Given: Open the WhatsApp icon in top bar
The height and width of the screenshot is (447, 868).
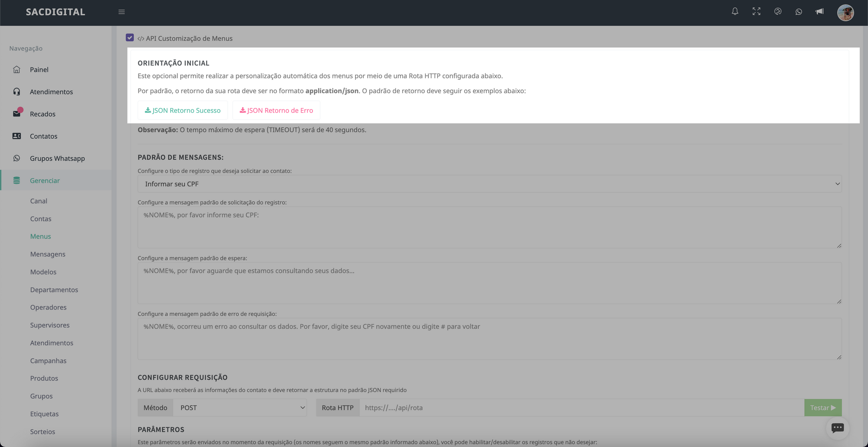Looking at the screenshot, I should (799, 12).
